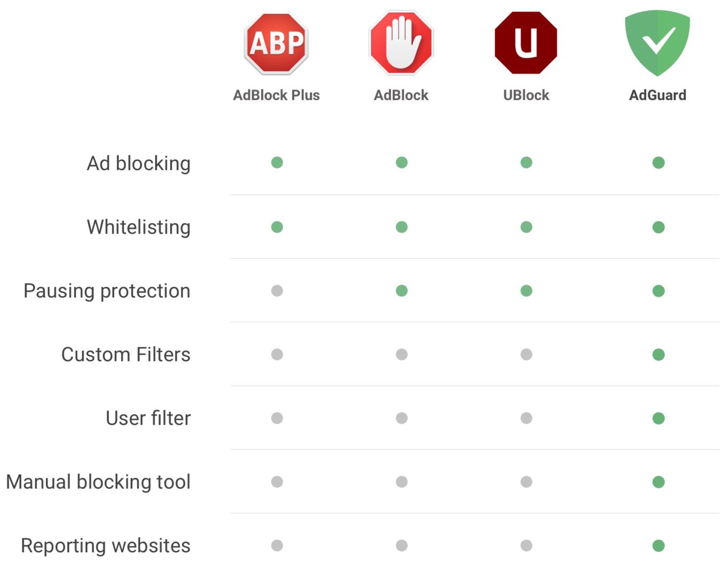Click AdBlock gray dot for Manual blocking tool
This screenshot has width=728, height=586.
coord(401,482)
